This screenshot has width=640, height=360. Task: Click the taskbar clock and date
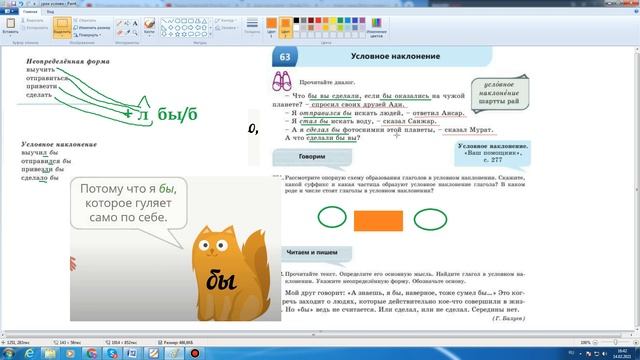click(622, 353)
